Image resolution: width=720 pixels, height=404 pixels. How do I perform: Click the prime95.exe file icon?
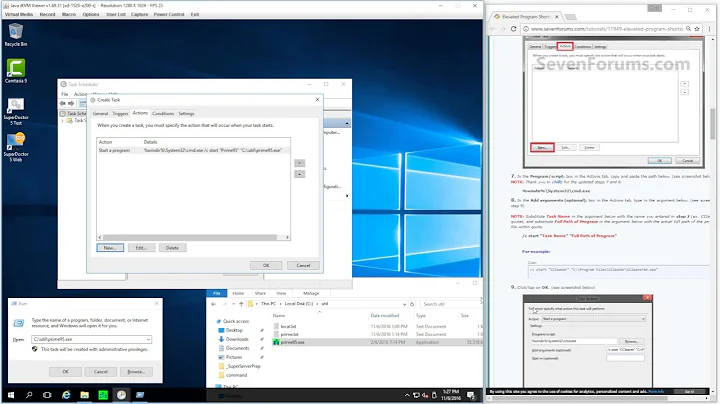click(276, 342)
